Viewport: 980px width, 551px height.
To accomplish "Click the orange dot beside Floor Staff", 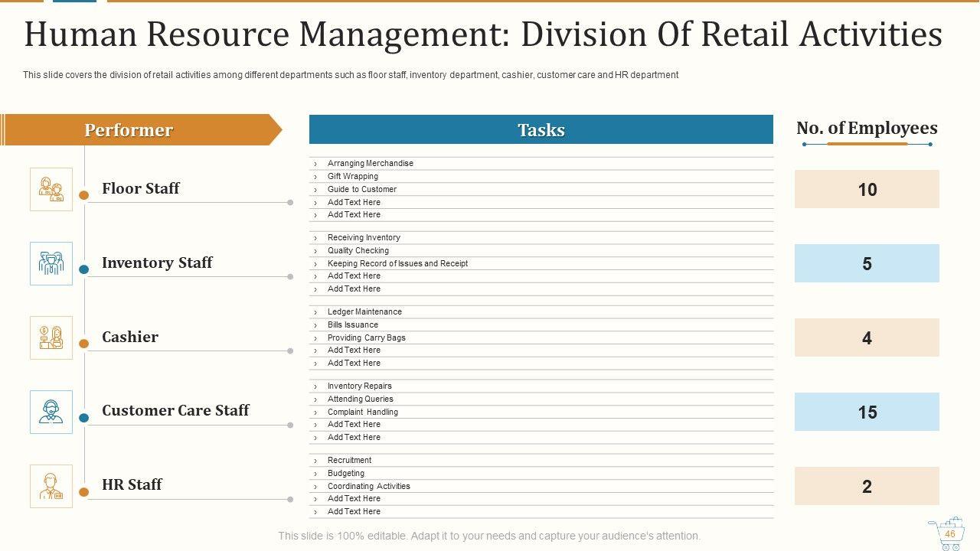I will coord(84,195).
